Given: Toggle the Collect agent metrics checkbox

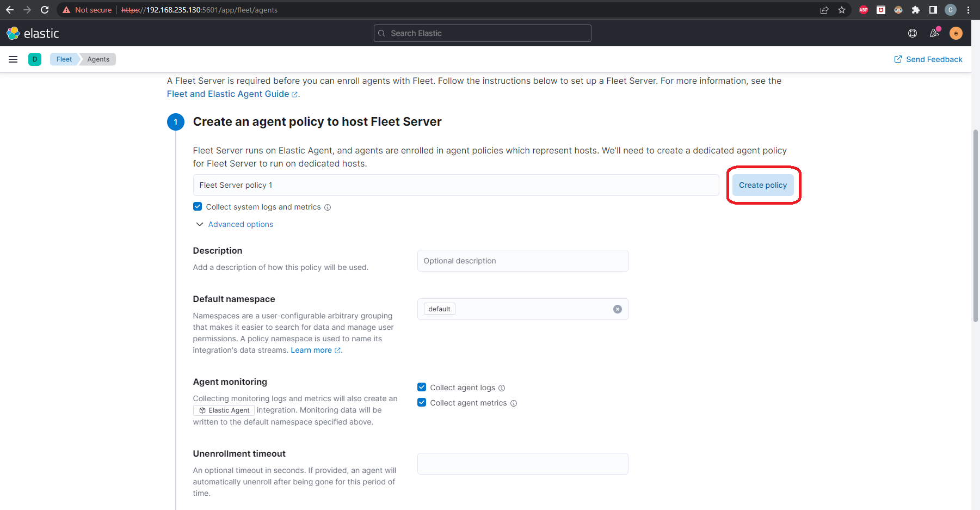Looking at the screenshot, I should point(422,403).
